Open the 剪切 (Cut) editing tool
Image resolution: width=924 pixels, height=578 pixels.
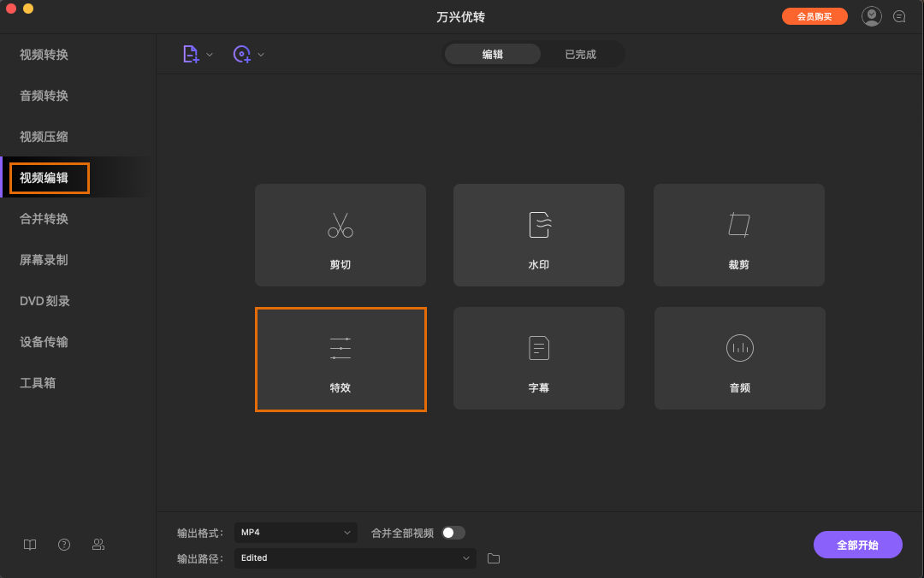point(340,235)
